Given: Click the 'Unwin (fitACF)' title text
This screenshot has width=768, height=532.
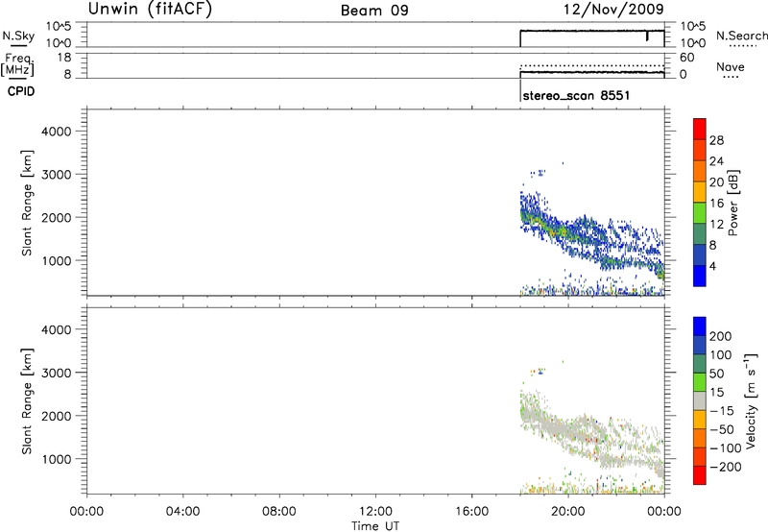Looking at the screenshot, I should (151, 10).
